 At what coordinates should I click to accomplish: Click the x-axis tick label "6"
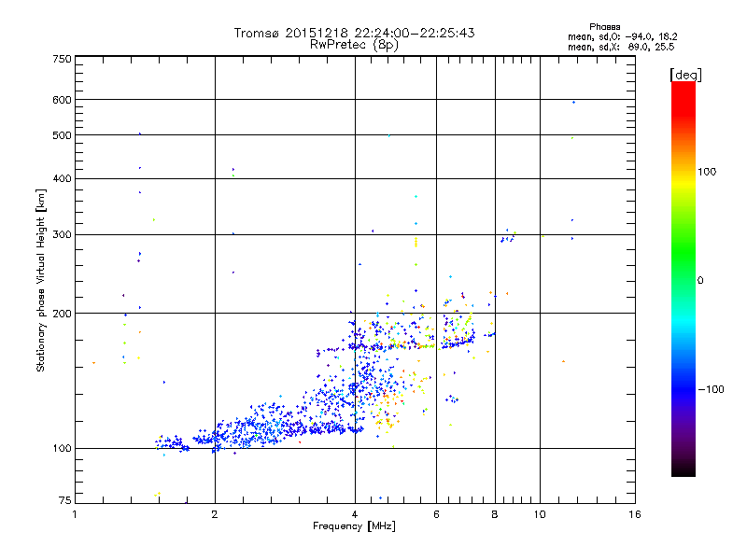[436, 514]
